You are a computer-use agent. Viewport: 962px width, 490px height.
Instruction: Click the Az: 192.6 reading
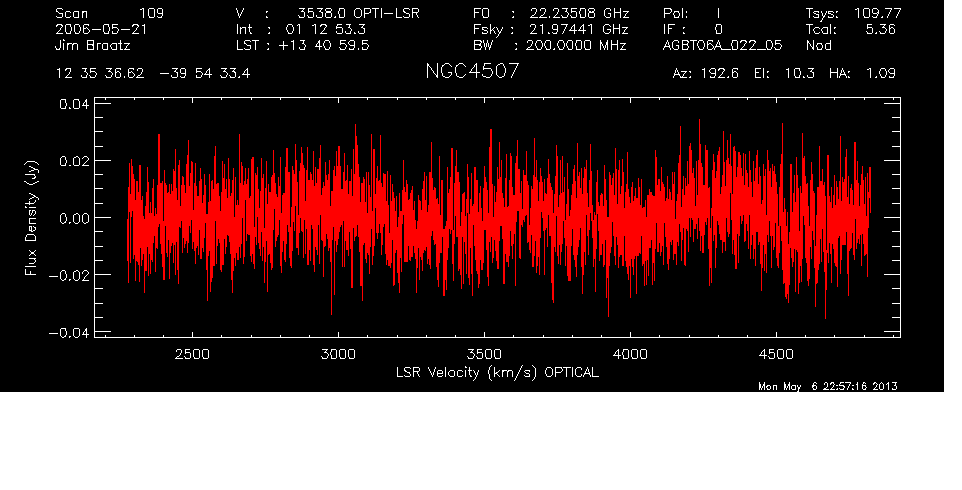pos(706,74)
